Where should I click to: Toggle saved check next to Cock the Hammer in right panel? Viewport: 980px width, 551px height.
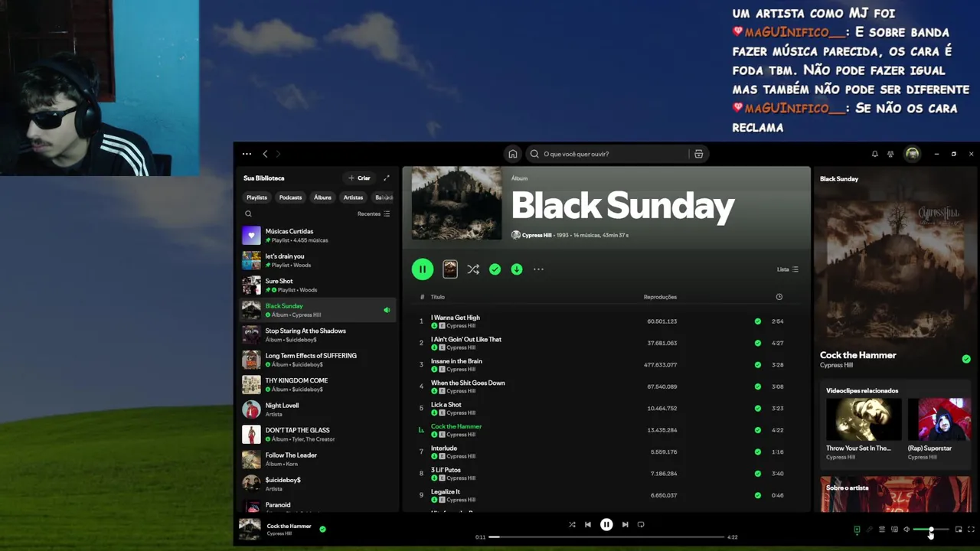[966, 359]
